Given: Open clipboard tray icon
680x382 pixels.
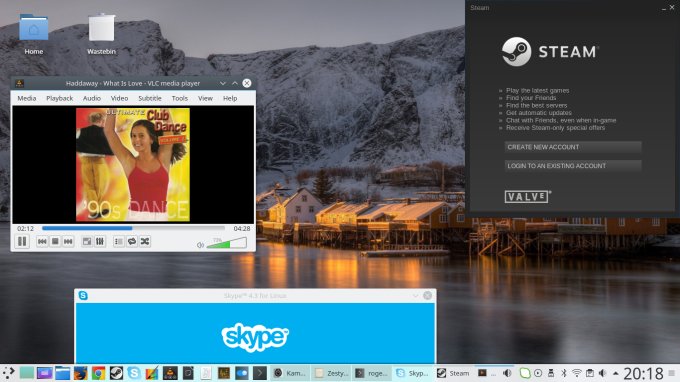Looking at the screenshot, I should click(590, 373).
